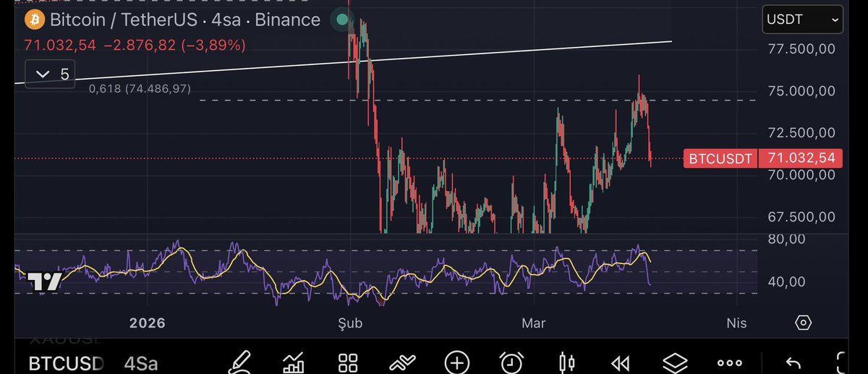
Task: Open the drawing tools pencil icon
Action: tap(242, 362)
